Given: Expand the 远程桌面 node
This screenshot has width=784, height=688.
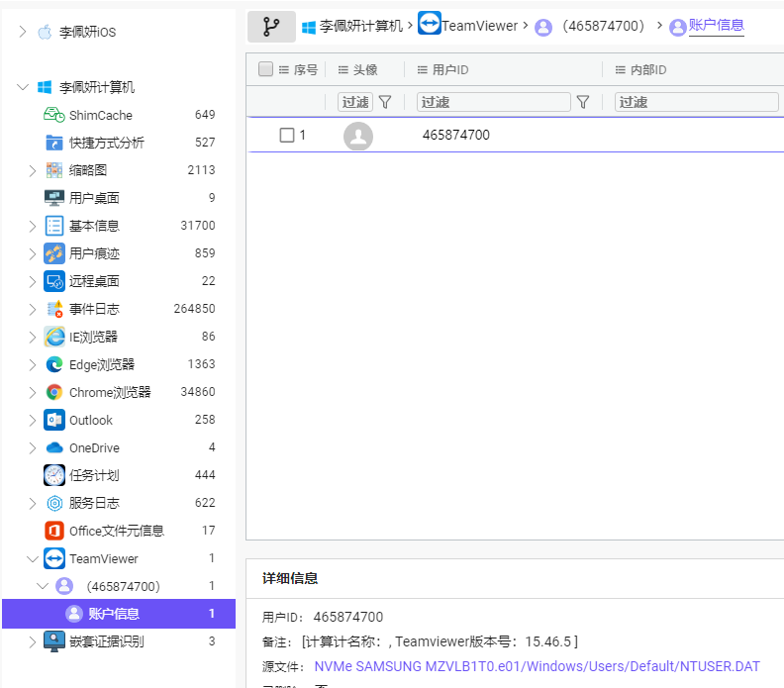Looking at the screenshot, I should pos(33,281).
